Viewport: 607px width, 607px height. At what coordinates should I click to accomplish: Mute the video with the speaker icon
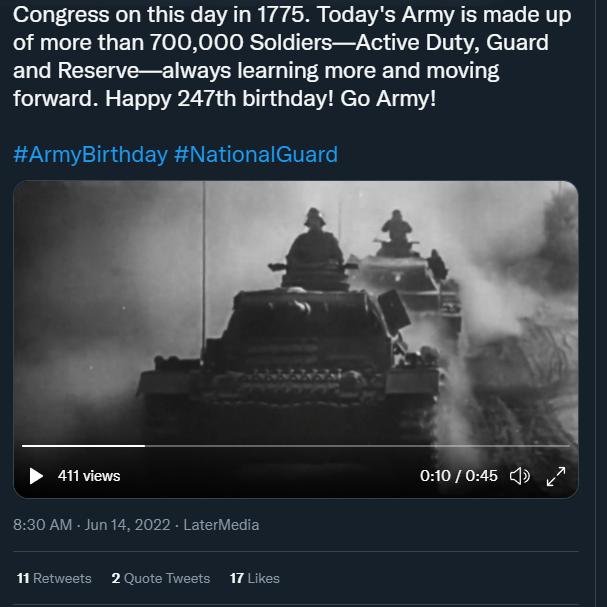520,476
